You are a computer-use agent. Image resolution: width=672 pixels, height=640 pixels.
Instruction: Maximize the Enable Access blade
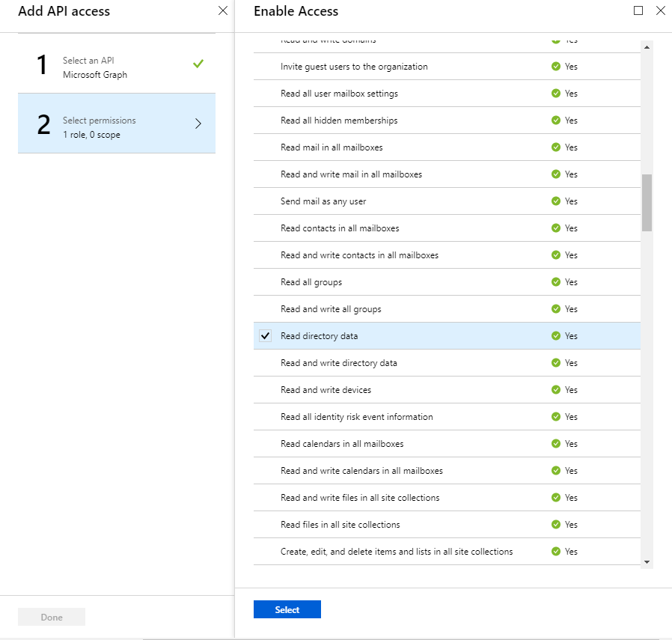tap(638, 10)
